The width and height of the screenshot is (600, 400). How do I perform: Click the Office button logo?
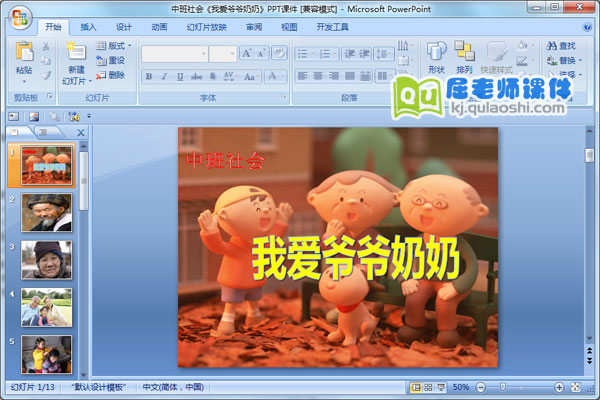click(20, 18)
